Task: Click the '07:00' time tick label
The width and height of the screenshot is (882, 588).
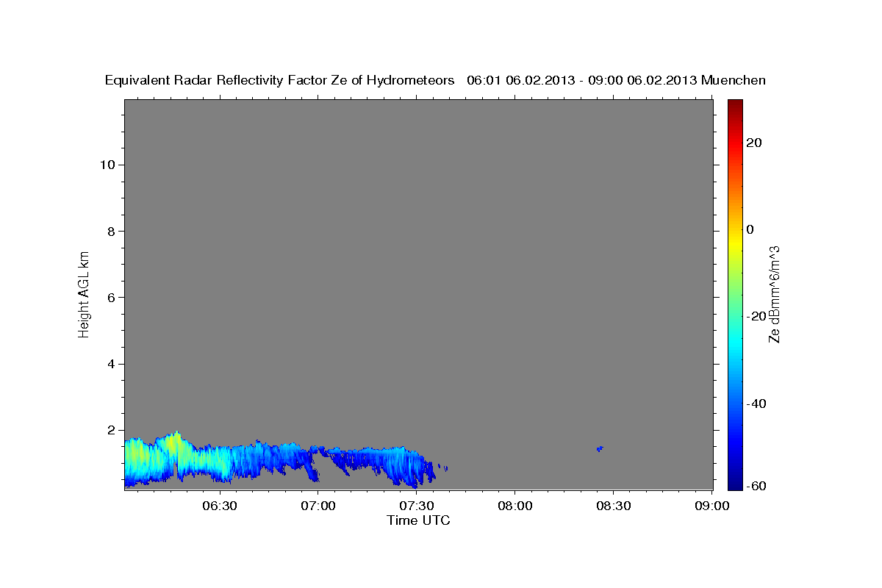Action: point(318,506)
